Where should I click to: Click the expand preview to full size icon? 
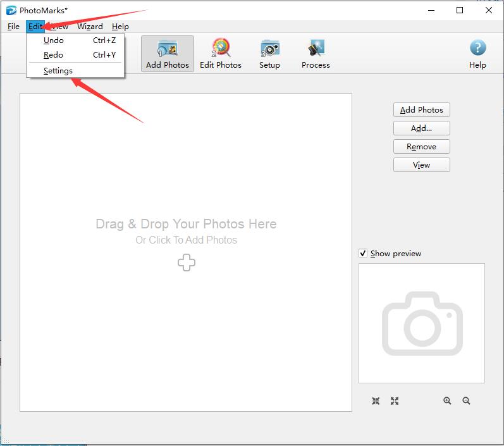(395, 400)
